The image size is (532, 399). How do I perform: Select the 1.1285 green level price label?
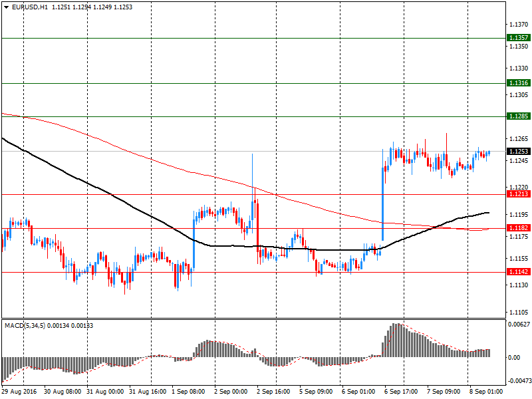[519, 116]
